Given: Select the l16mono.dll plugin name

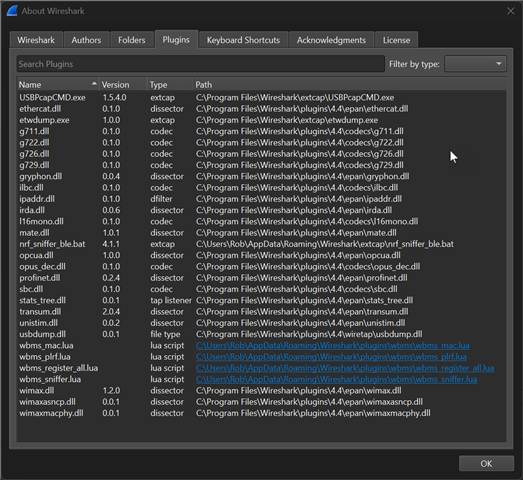Looking at the screenshot, I should [x=41, y=221].
